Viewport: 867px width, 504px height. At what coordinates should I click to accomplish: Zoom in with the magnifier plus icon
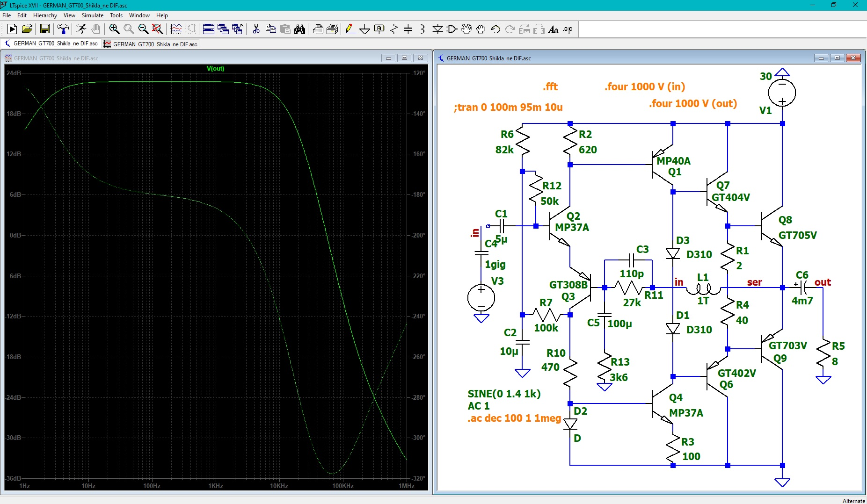pos(114,29)
